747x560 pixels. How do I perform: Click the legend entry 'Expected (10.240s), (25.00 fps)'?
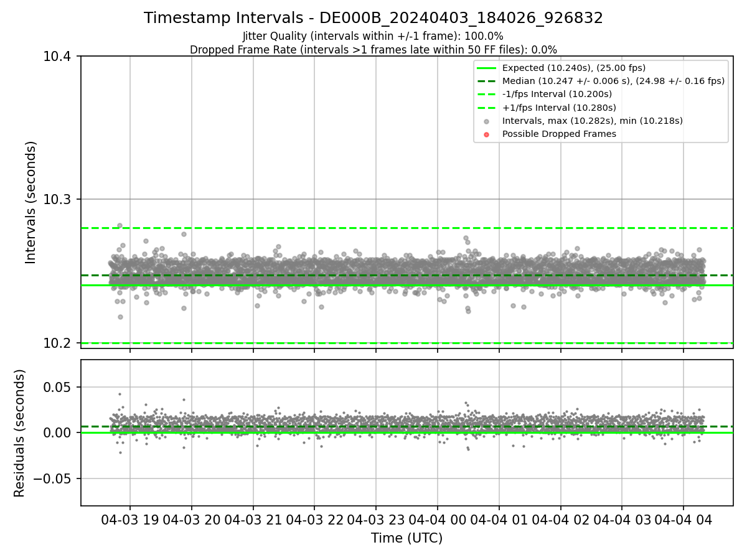tap(574, 68)
